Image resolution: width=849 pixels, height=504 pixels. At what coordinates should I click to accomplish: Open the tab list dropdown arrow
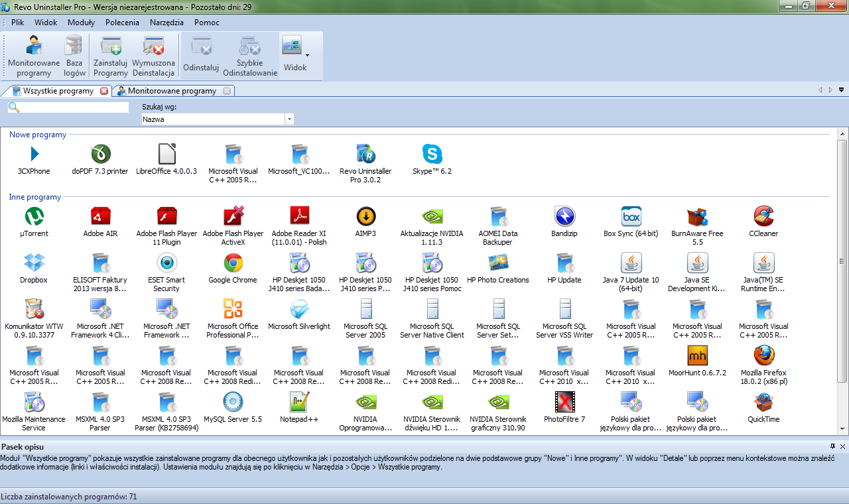[841, 90]
